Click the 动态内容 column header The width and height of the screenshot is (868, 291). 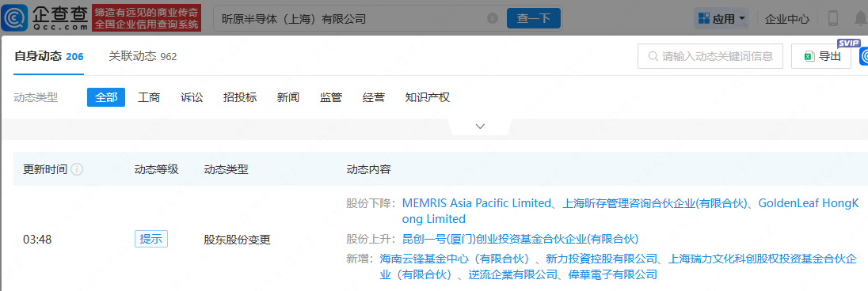[x=369, y=169]
